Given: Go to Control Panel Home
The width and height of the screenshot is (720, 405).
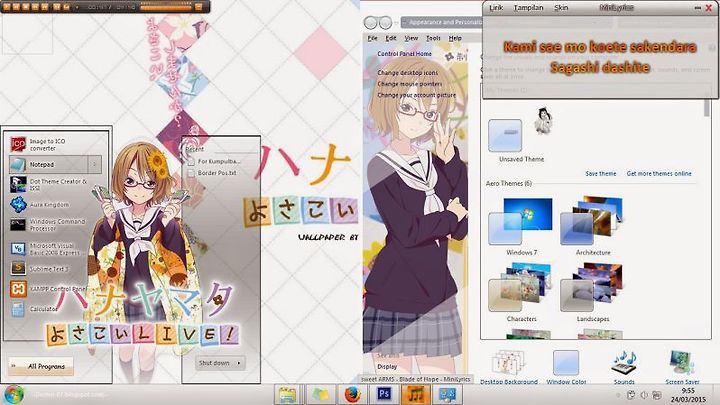Looking at the screenshot, I should pyautogui.click(x=405, y=54).
